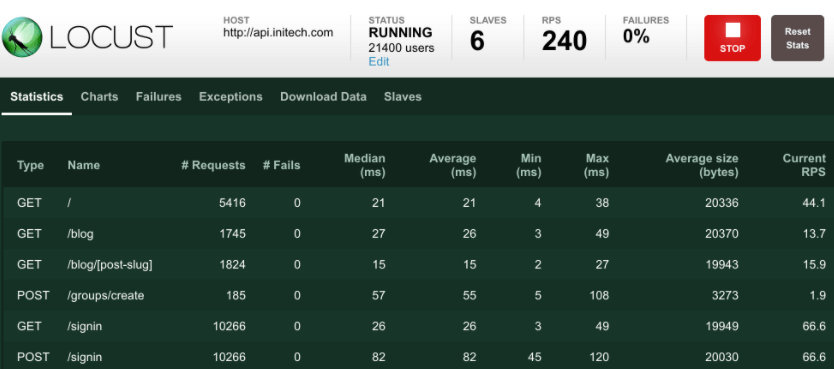Select the POST /groups/create row
The image size is (834, 369).
click(419, 295)
